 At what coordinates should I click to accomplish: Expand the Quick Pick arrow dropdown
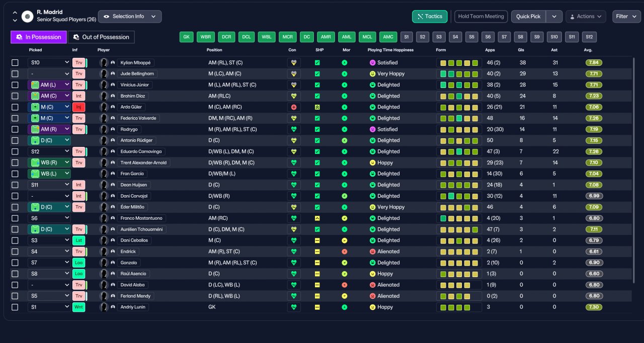pos(554,17)
